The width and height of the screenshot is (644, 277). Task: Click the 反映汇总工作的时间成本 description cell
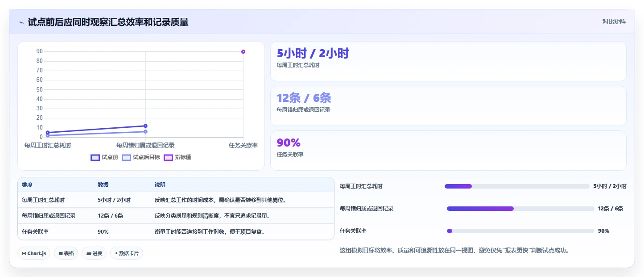pos(220,200)
